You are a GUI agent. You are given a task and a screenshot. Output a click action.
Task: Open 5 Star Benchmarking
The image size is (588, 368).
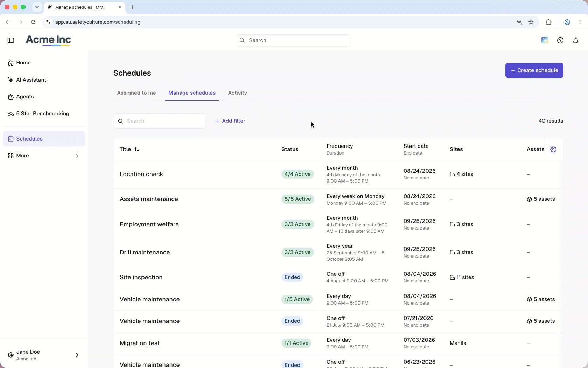(x=44, y=114)
